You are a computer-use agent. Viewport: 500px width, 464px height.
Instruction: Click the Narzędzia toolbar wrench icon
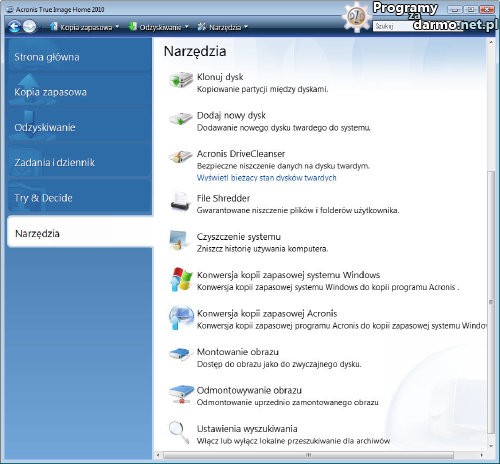coord(201,27)
